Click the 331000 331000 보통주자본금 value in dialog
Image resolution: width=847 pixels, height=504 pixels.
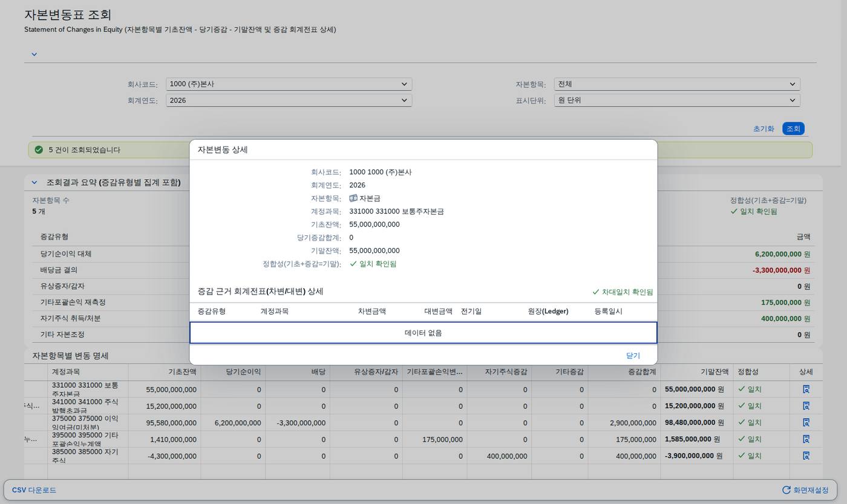click(x=396, y=212)
